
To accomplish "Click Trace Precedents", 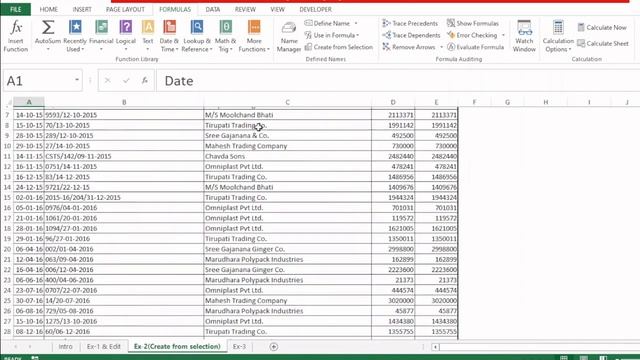I will tap(410, 23).
